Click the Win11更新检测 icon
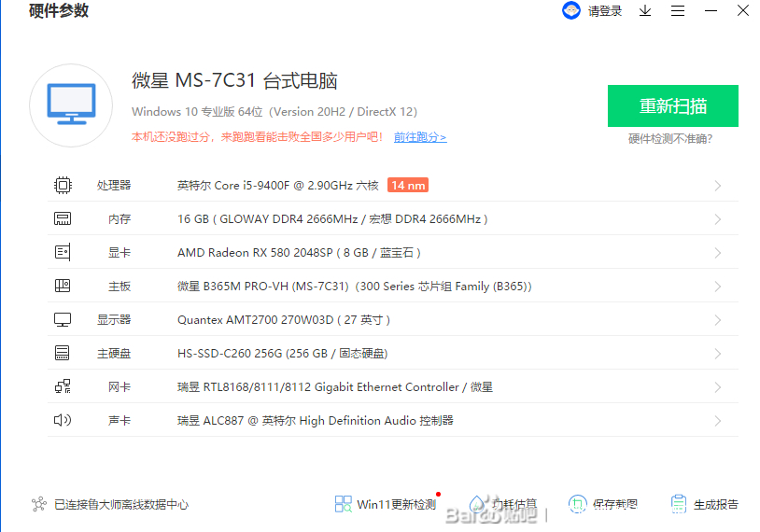 coord(344,504)
